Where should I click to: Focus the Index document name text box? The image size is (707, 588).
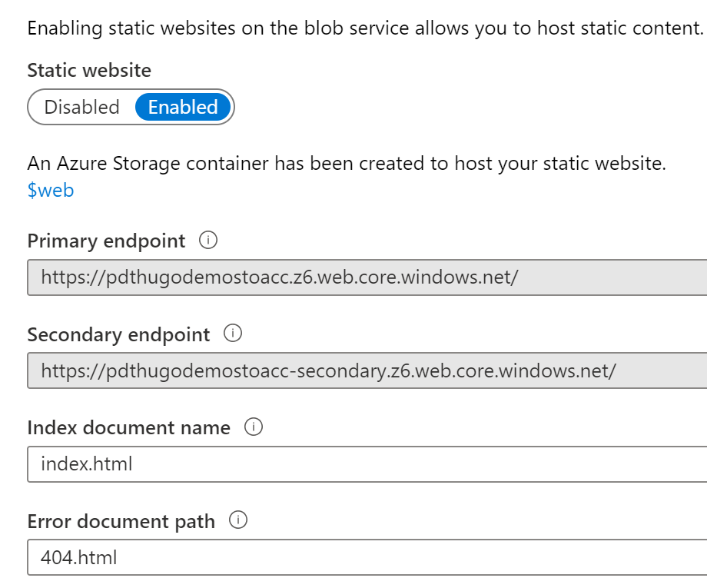coord(367,464)
